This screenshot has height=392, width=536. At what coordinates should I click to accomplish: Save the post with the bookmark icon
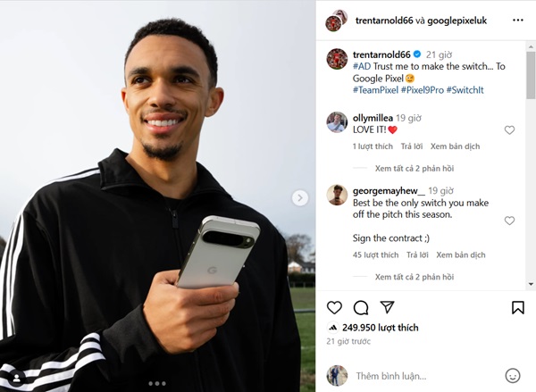pos(518,307)
